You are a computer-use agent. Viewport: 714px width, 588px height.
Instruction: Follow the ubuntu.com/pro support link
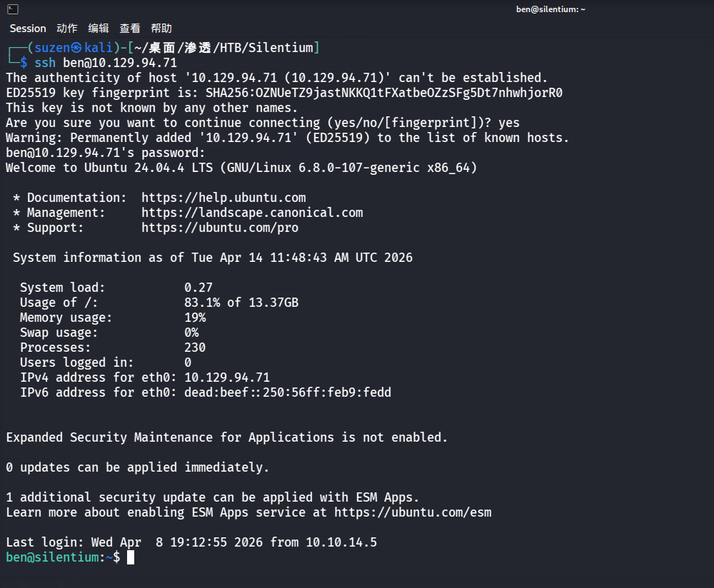(x=220, y=228)
